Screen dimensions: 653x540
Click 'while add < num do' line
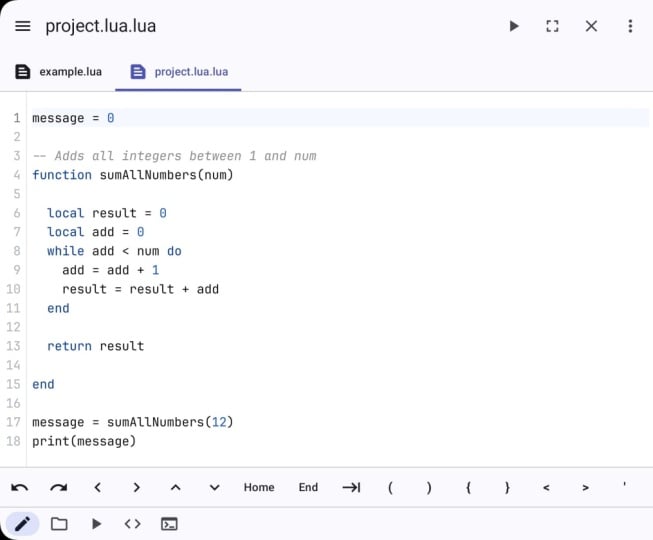click(x=114, y=251)
